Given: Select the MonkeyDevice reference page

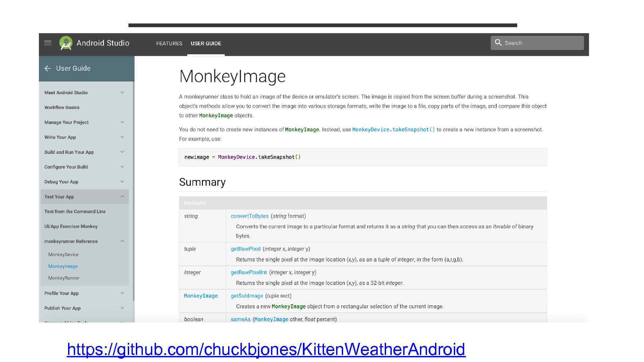Looking at the screenshot, I should [63, 254].
